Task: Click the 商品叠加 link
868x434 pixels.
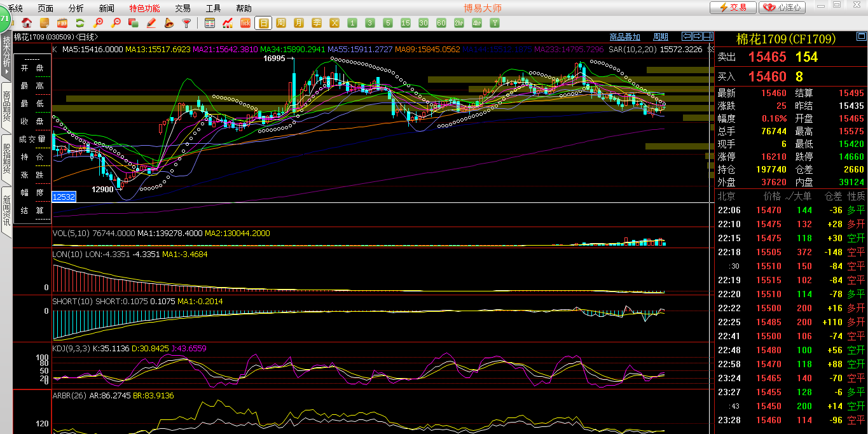Action: 625,37
